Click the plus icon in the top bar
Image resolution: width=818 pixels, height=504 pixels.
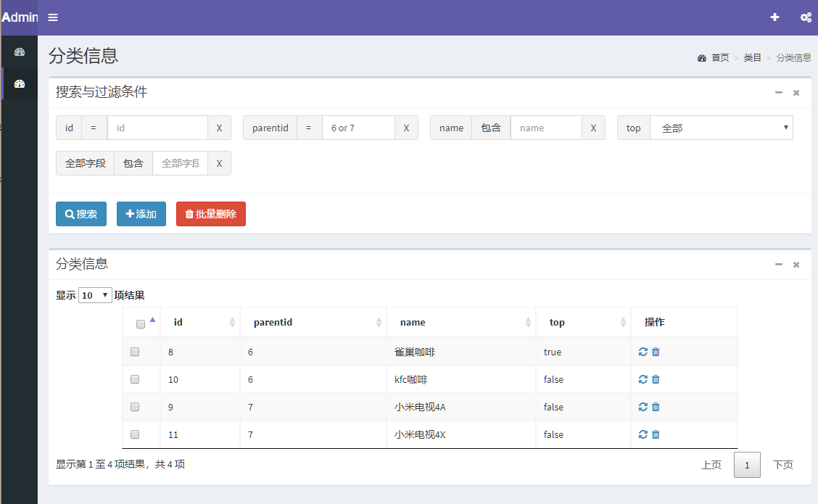tap(774, 17)
